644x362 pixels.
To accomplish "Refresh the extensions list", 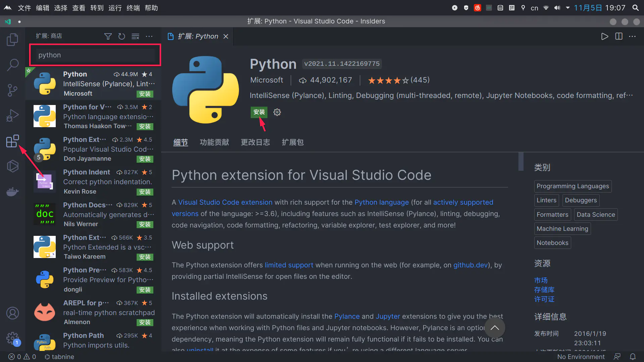I will pos(121,36).
